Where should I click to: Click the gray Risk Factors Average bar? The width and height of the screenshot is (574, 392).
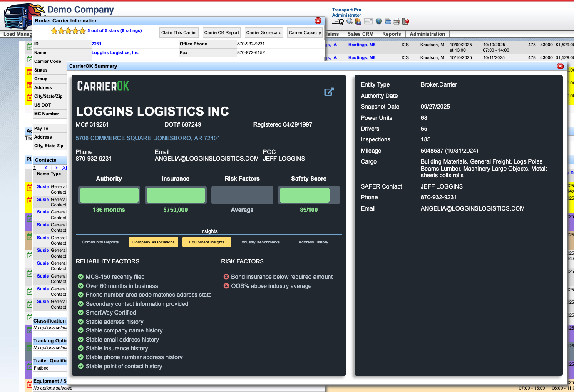click(242, 195)
